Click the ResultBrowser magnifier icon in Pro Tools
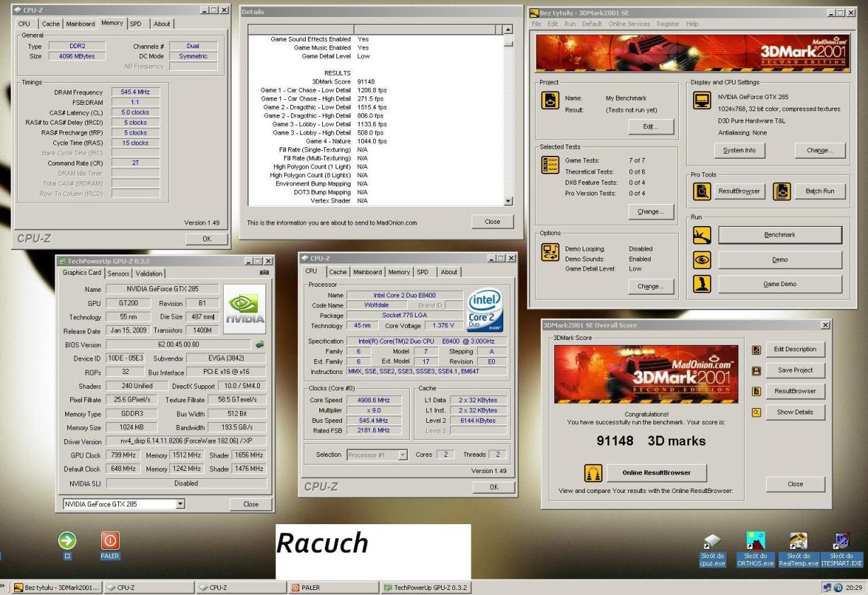 [x=702, y=191]
